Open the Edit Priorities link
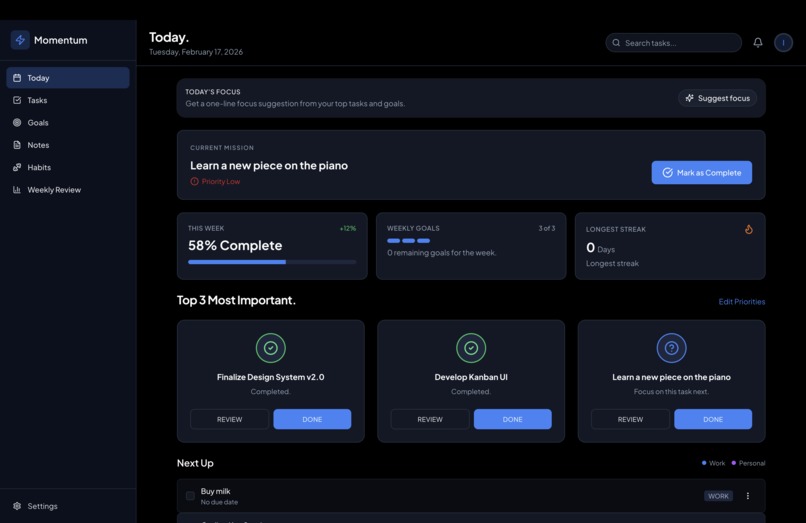This screenshot has height=523, width=806. [x=742, y=301]
